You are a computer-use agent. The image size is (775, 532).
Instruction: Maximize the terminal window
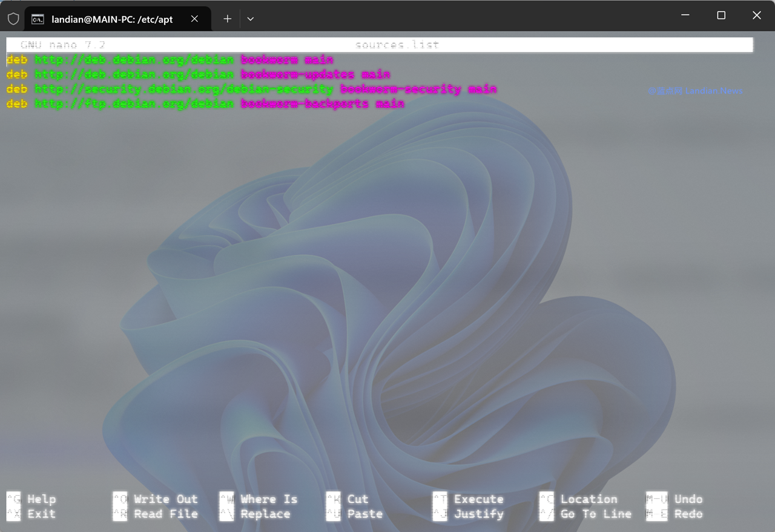tap(721, 16)
